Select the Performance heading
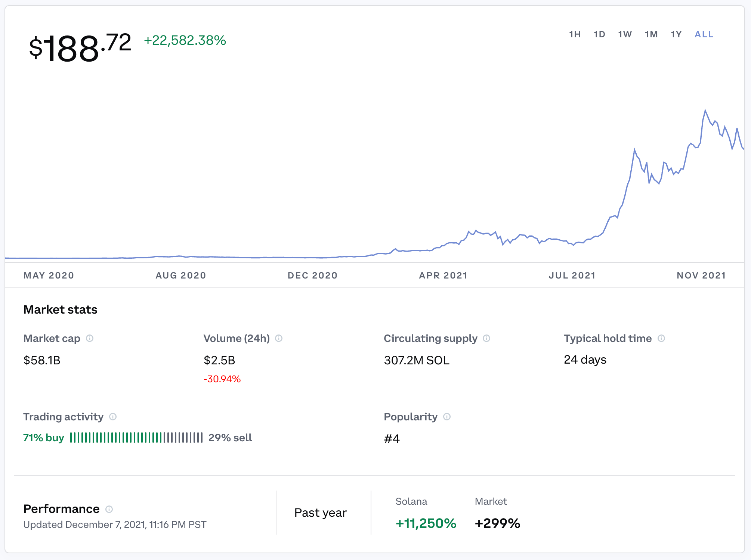This screenshot has height=560, width=751. pos(61,509)
